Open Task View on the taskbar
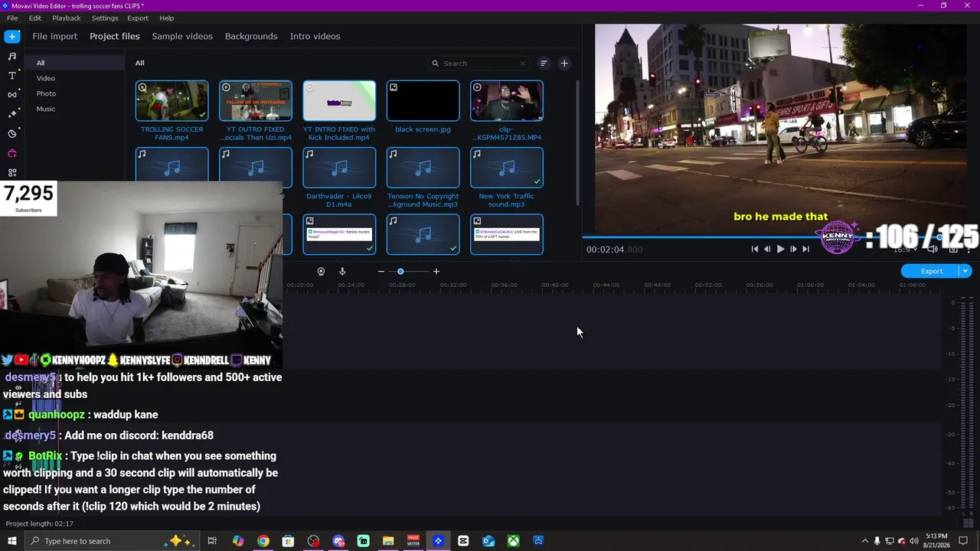 click(x=212, y=541)
